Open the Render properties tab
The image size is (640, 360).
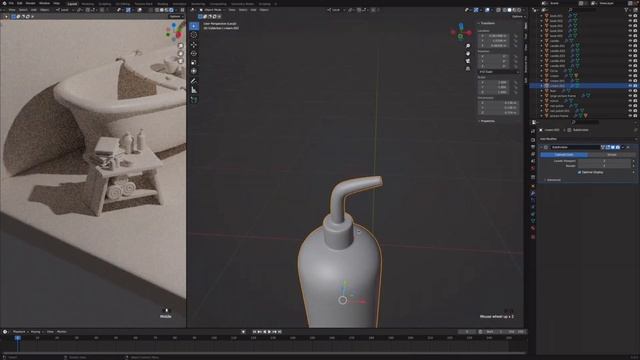[x=533, y=140]
